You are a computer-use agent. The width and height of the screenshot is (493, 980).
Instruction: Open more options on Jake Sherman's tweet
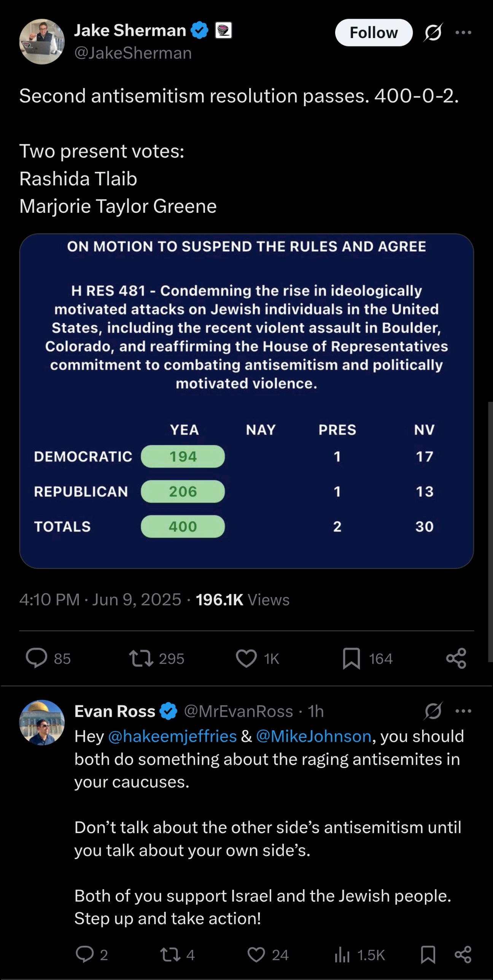(x=463, y=33)
